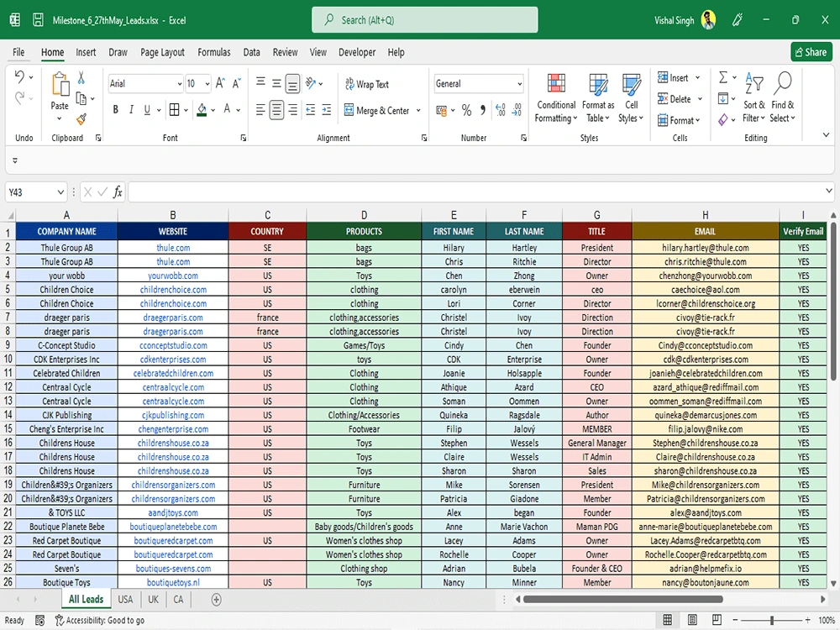Click the Font Color A swatch
The width and height of the screenshot is (840, 630).
227,110
